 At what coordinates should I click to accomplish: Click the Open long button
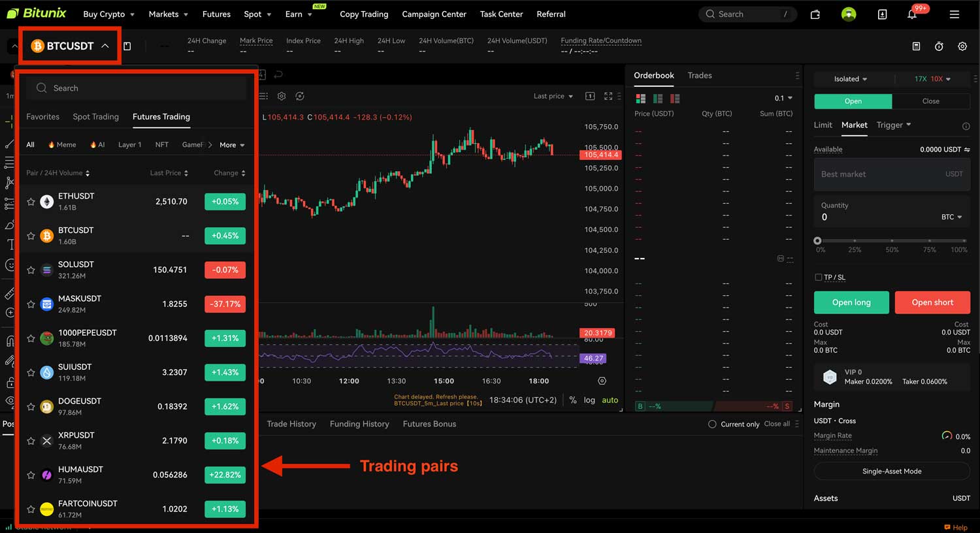851,302
